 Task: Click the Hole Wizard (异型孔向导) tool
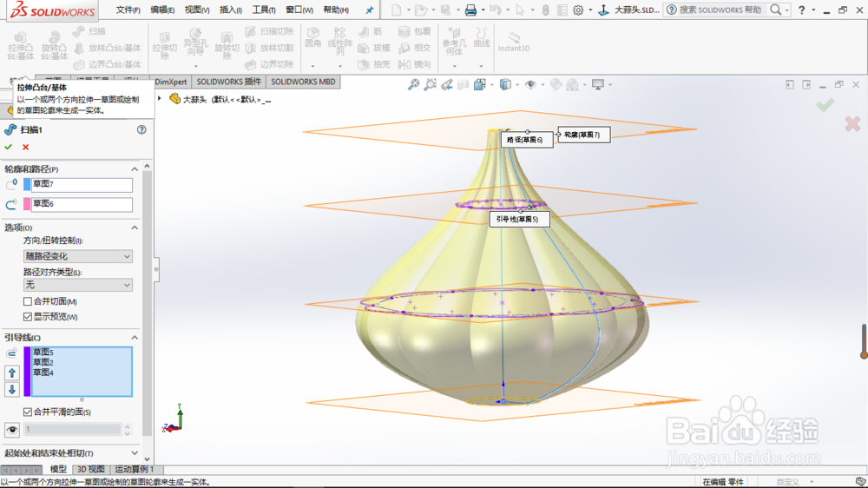click(x=194, y=44)
